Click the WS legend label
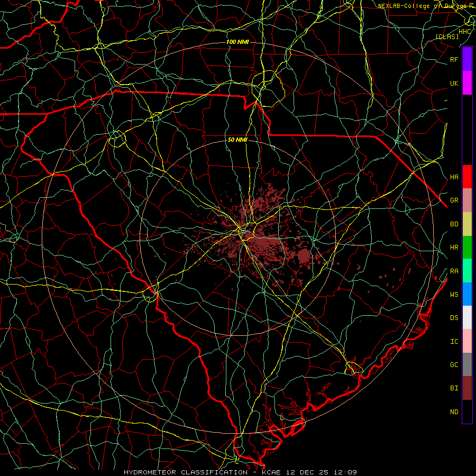Screen dimensions: 476x476 (x=454, y=295)
